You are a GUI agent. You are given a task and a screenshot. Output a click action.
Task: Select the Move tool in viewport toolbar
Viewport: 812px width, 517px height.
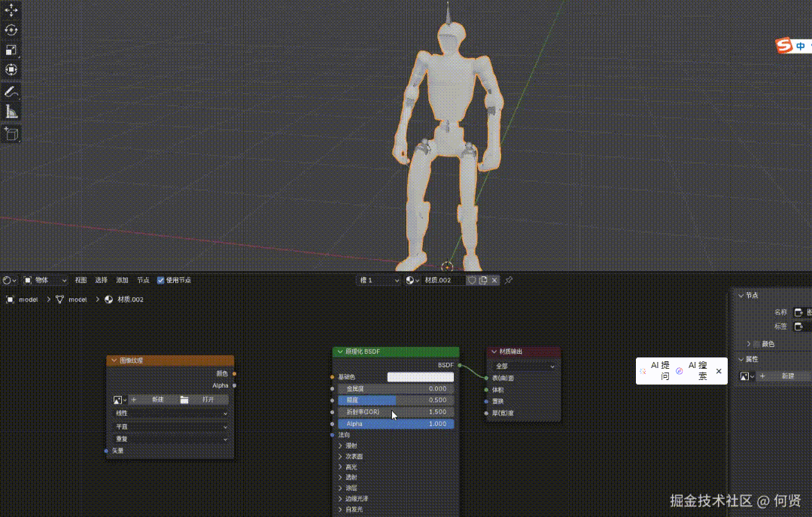click(x=11, y=9)
